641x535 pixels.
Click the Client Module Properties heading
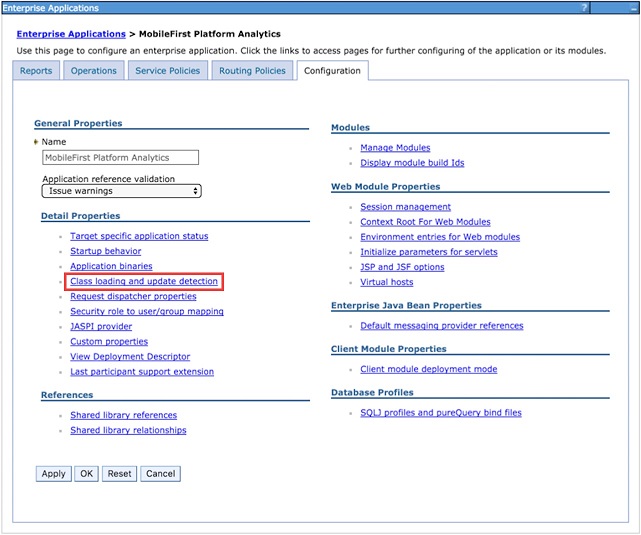389,349
